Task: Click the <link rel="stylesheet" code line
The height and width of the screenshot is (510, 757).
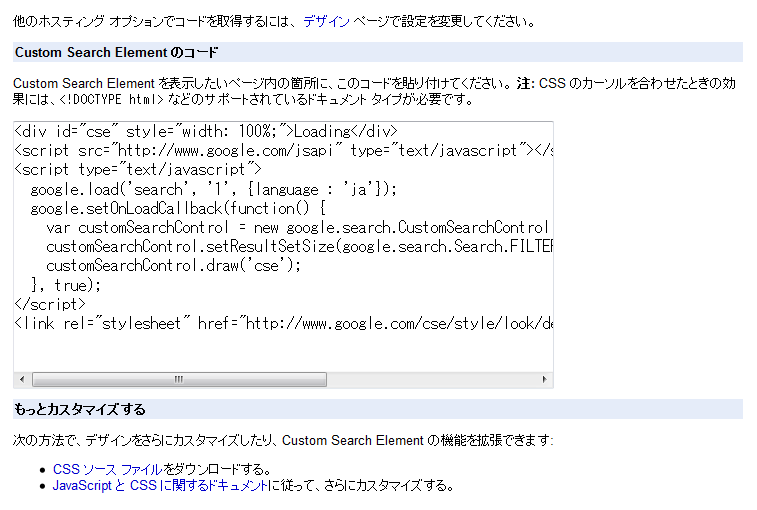Action: [x=283, y=324]
